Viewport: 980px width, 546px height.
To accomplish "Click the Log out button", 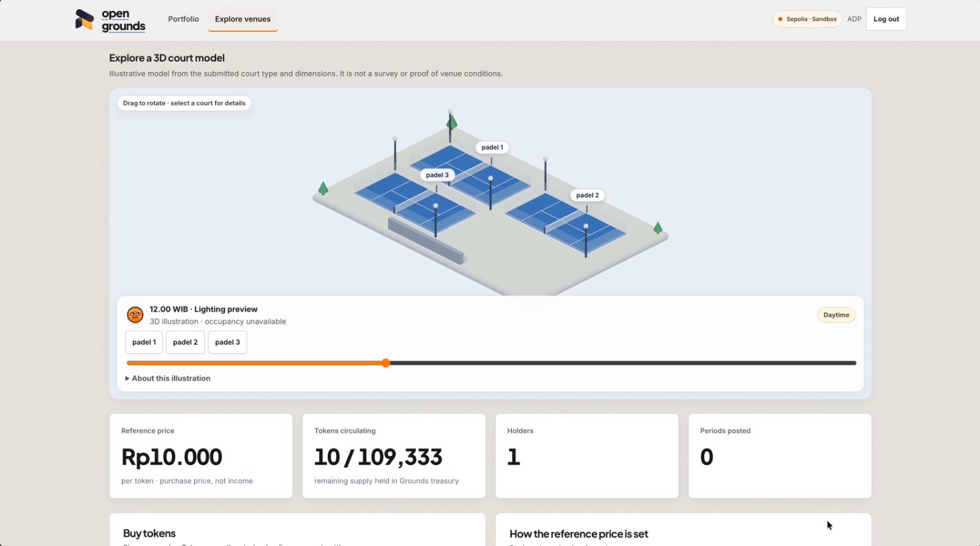I will coord(886,19).
